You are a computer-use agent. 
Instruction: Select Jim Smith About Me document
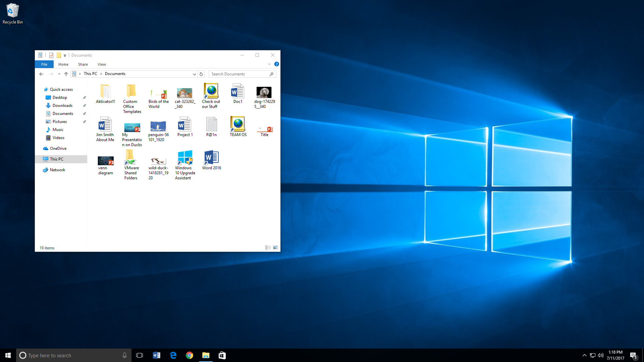[x=105, y=129]
